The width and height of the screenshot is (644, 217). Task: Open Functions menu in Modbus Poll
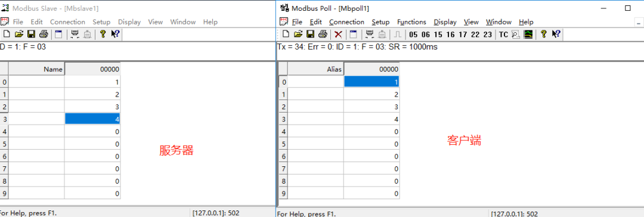pos(411,22)
